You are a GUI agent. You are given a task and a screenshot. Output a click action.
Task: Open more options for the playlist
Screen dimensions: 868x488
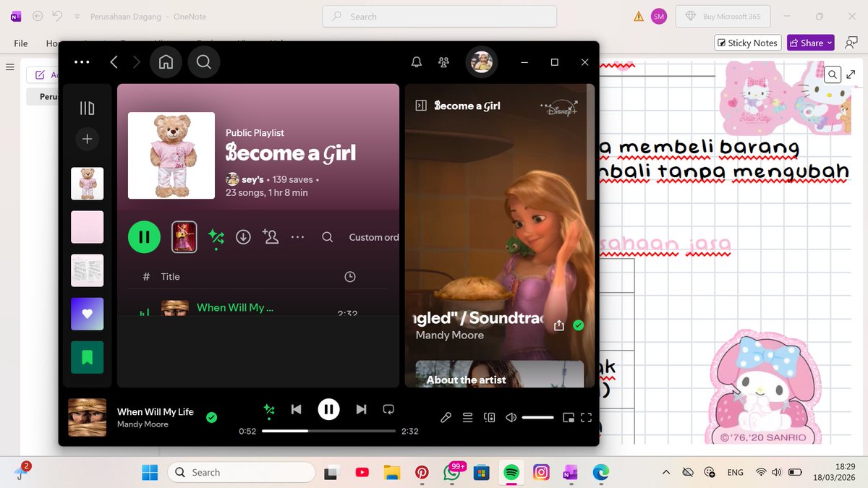click(298, 237)
